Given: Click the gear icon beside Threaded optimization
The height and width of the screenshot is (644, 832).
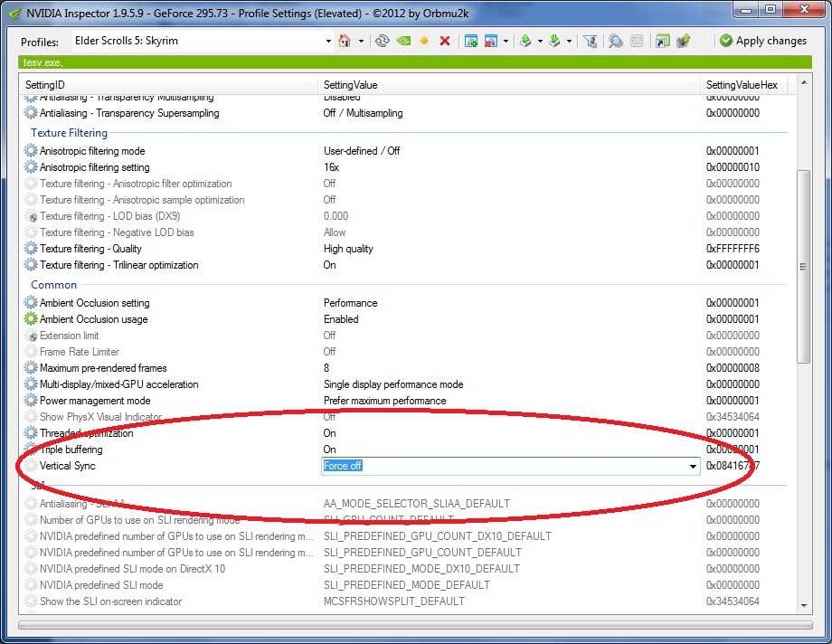Looking at the screenshot, I should click(31, 433).
